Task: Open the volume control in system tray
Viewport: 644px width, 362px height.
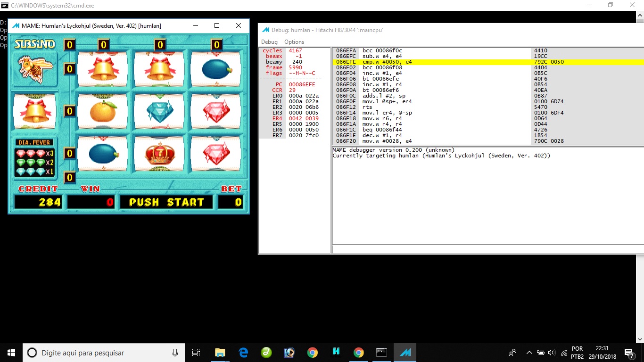Action: click(x=552, y=353)
